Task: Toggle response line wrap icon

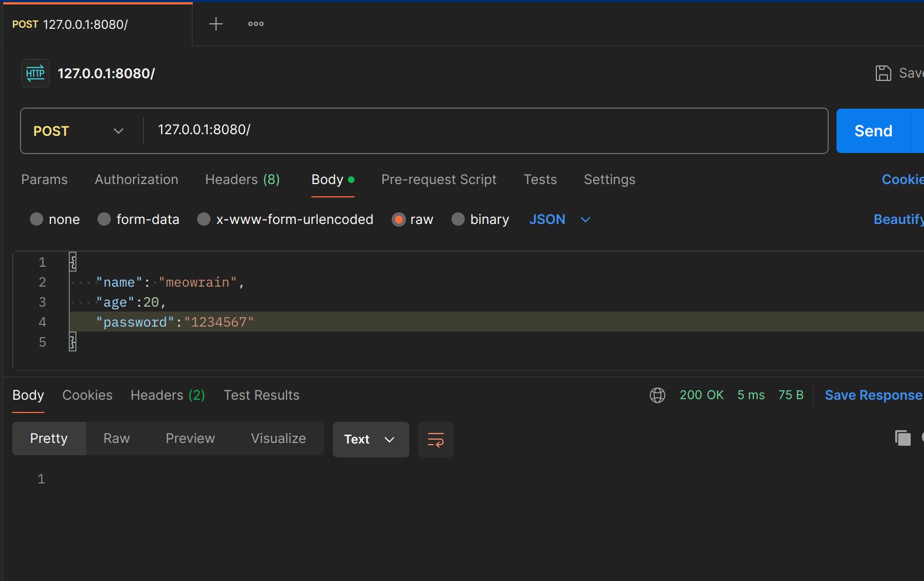Action: tap(435, 440)
